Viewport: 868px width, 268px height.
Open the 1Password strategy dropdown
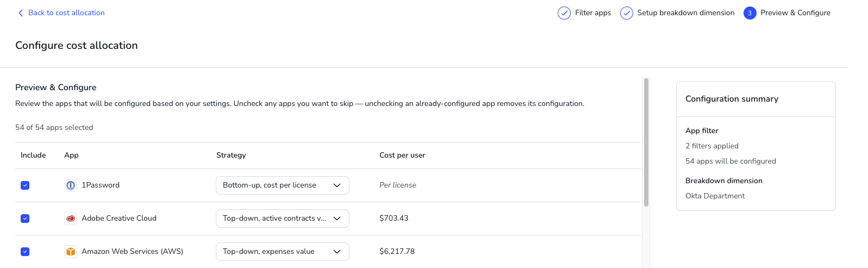point(283,185)
